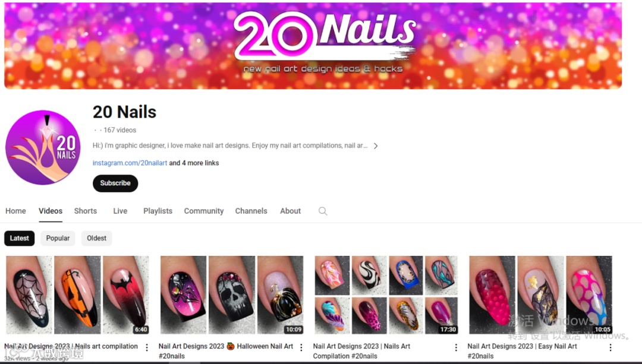
Task: Select the Latest sort chip
Action: pyautogui.click(x=19, y=238)
